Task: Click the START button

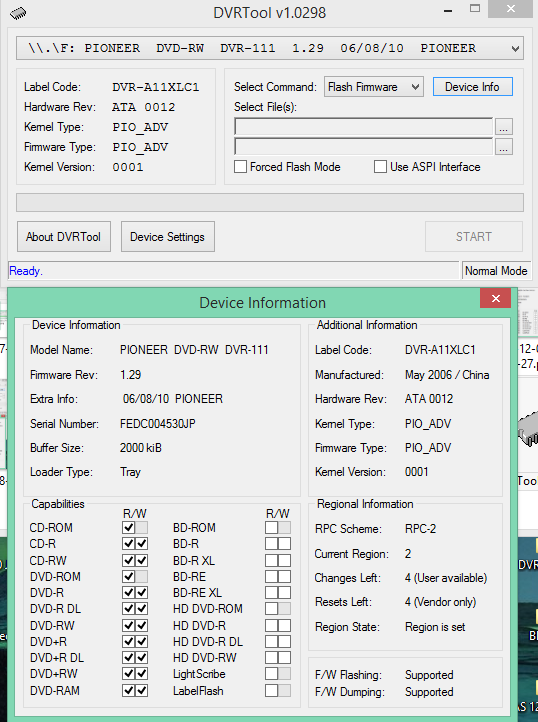Action: pyautogui.click(x=474, y=237)
